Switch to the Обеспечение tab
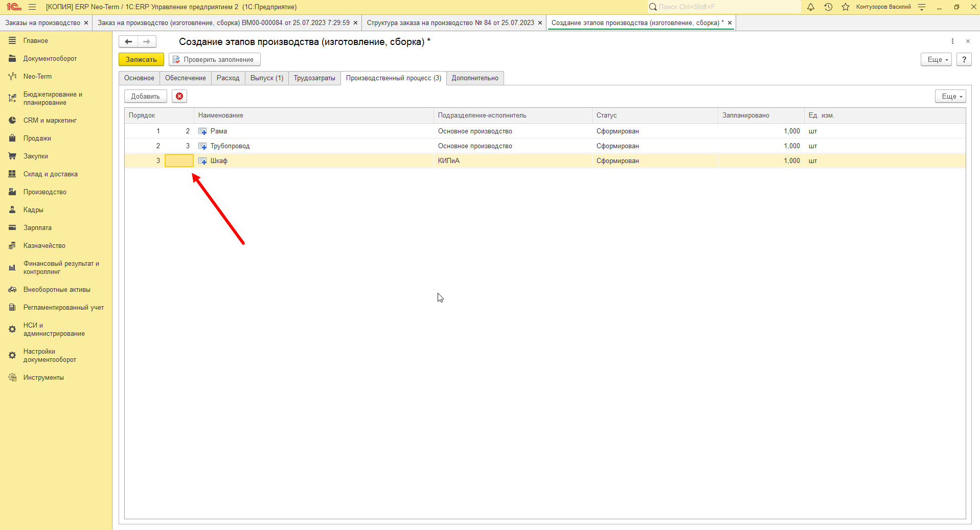 pyautogui.click(x=186, y=78)
